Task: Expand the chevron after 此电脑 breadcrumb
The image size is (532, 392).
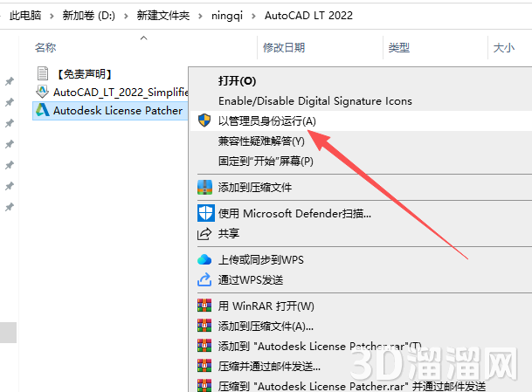Action: 52,16
